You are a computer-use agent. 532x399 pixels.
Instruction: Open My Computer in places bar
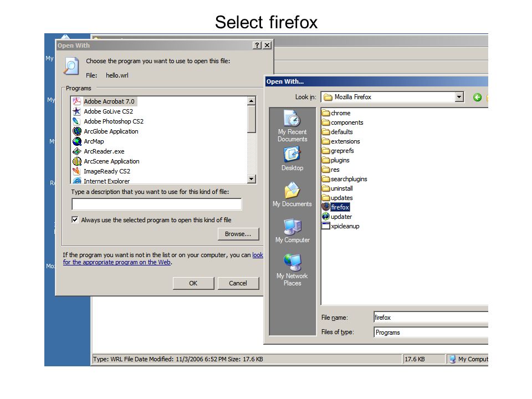(x=292, y=231)
